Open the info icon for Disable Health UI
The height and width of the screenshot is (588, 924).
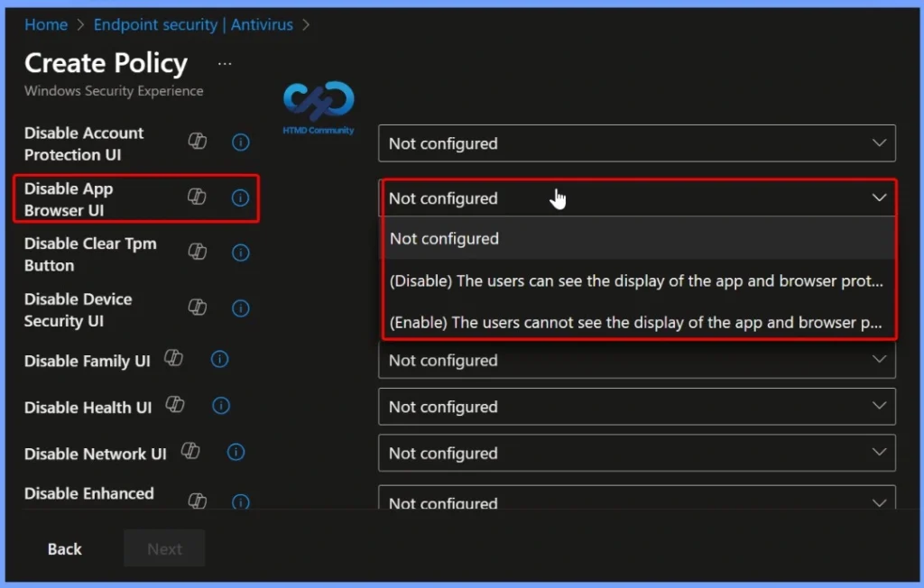(221, 406)
